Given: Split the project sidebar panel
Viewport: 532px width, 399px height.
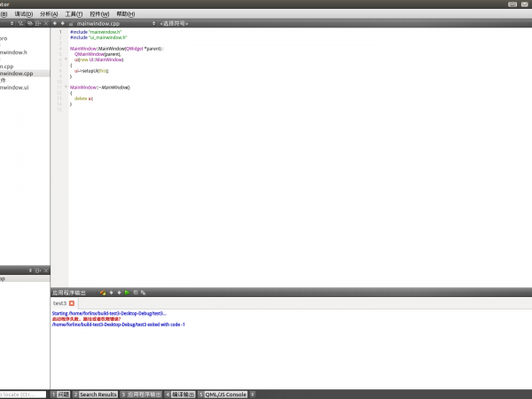Looking at the screenshot, I should tap(38, 23).
